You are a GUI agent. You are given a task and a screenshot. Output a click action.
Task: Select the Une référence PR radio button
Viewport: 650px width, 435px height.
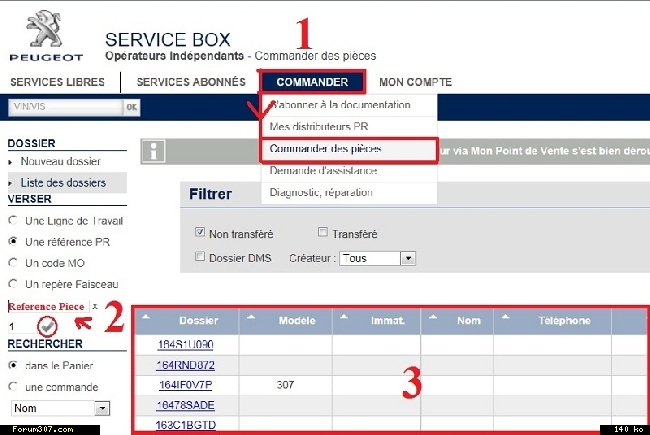[x=13, y=241]
